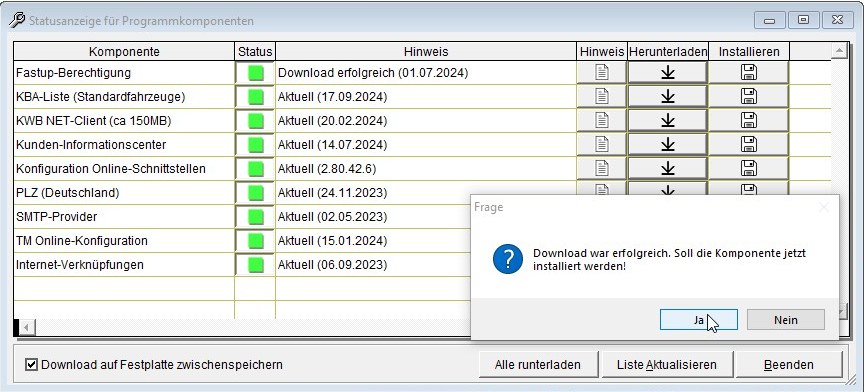864x392 pixels.
Task: Click the text Aktuell (15.01.2024)
Action: [332, 241]
